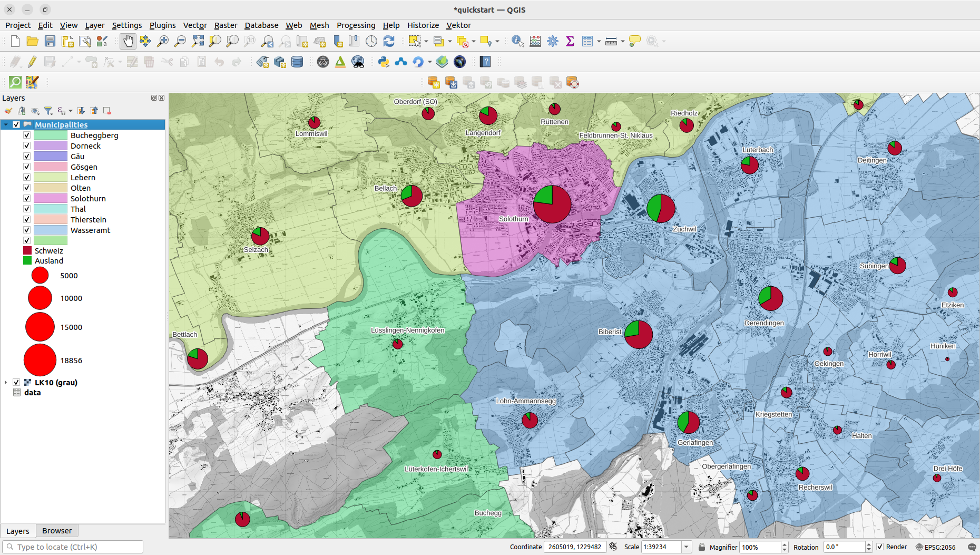Click the EPSG:2056 CRS button
The height and width of the screenshot is (555, 980).
coord(935,547)
